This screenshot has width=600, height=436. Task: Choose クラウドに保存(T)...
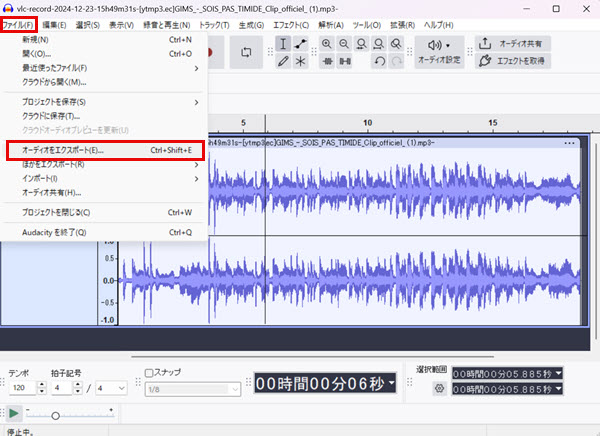[x=104, y=116]
